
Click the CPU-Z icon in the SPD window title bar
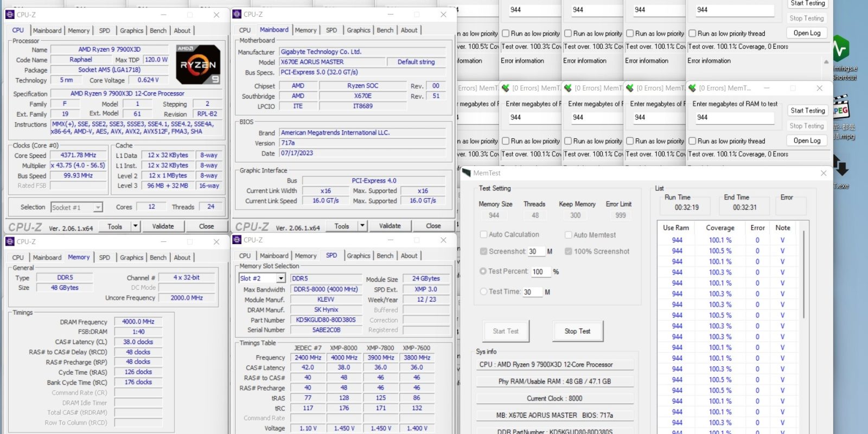pyautogui.click(x=237, y=240)
